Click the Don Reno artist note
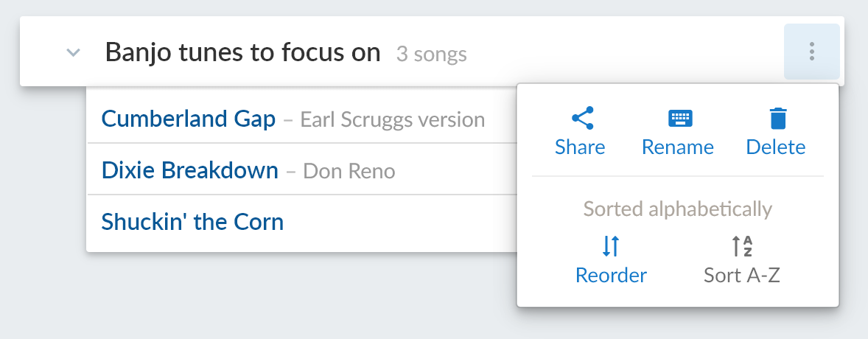Viewport: 868px width, 339px height. 349,172
